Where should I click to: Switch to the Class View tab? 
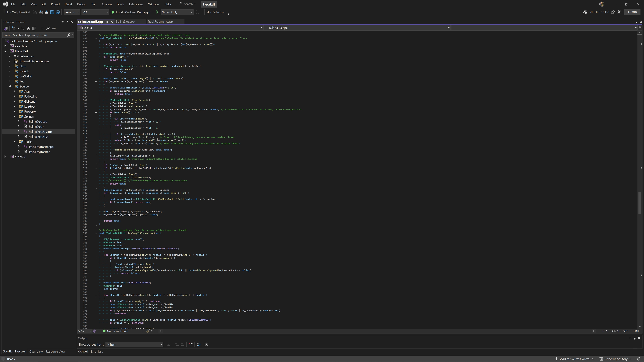coord(36,351)
